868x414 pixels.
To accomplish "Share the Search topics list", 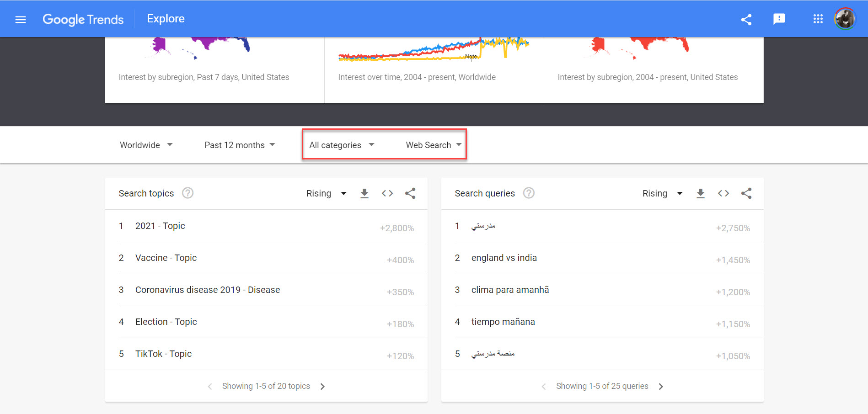I will click(x=410, y=193).
